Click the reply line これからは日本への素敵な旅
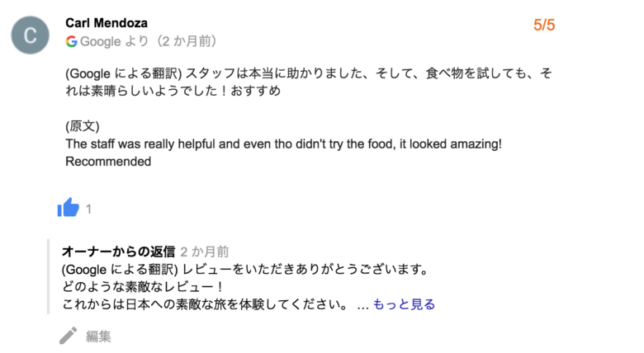The image size is (644, 353). 206,304
